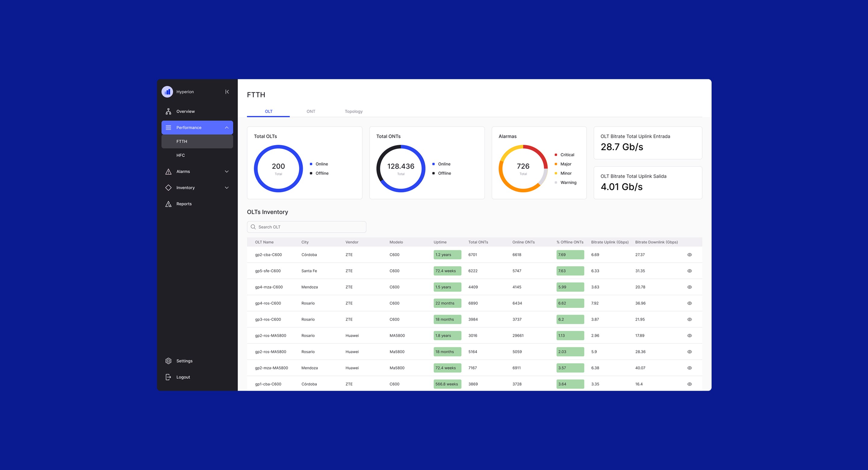The height and width of the screenshot is (470, 868).
Task: Select the Performance menu icon
Action: coord(168,127)
